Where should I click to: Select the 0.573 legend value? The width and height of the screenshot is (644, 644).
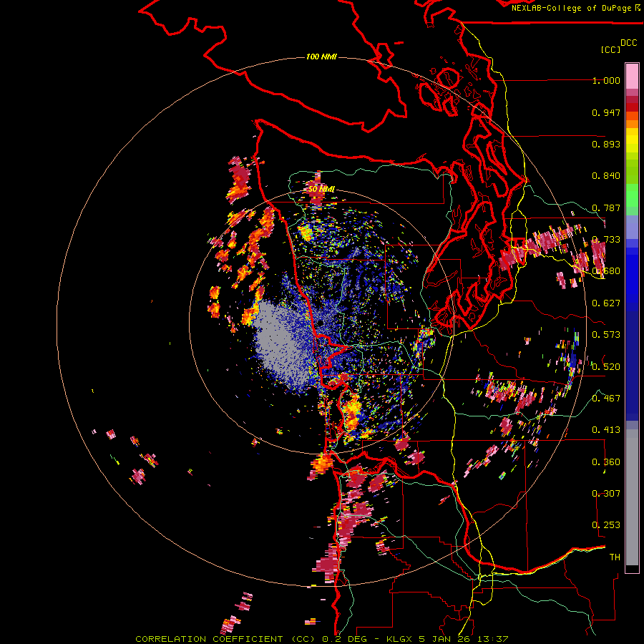[606, 335]
